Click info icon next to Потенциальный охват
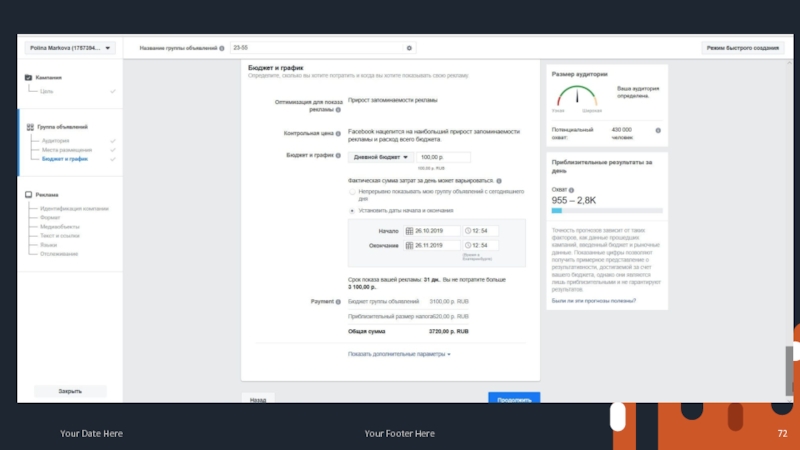This screenshot has width=800, height=450. coord(657,130)
